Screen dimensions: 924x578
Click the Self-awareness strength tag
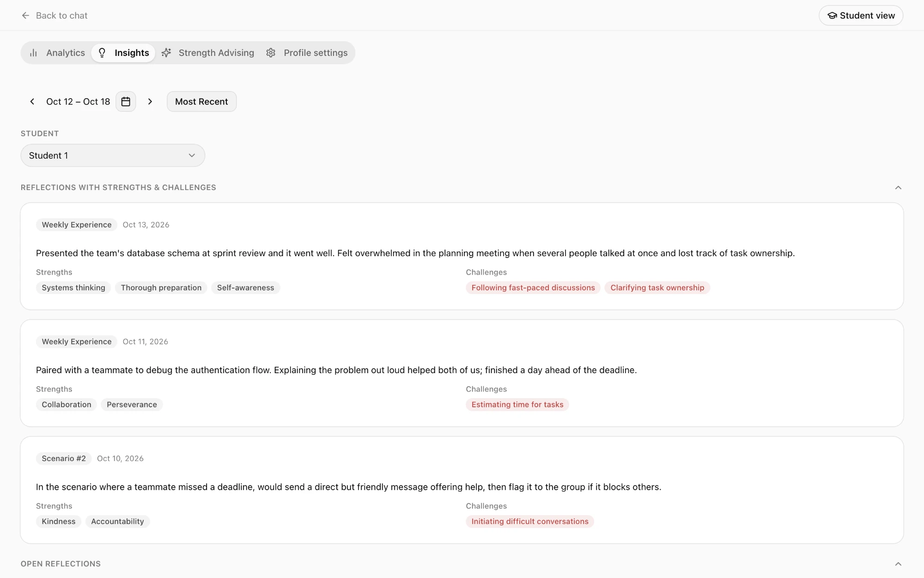pos(246,288)
